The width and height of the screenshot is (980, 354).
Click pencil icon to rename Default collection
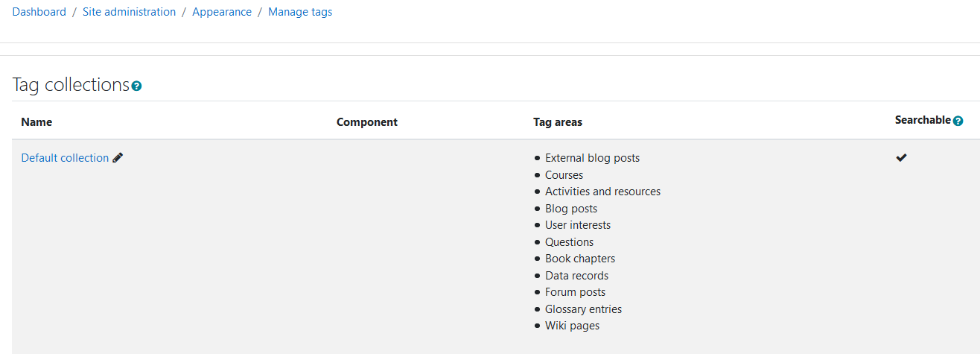[x=118, y=158]
